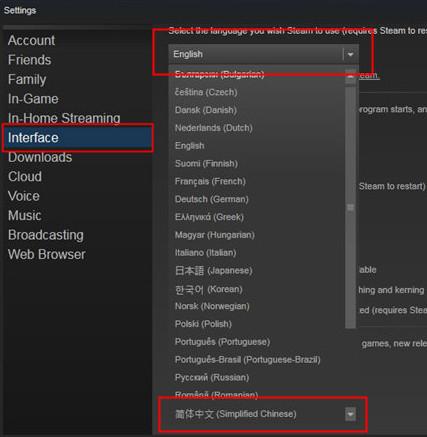Click the arrow on the language combo box
Screen dimensions: 427x437
coord(350,54)
